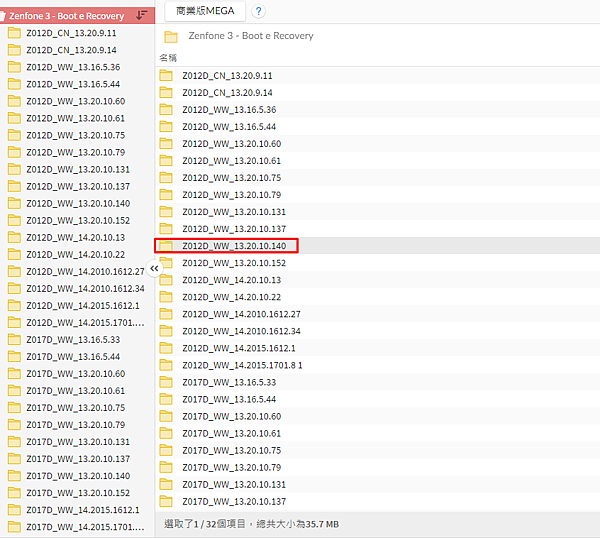Image resolution: width=600 pixels, height=538 pixels.
Task: Open Z012D_WW_13.16.5.44 in sidebar tree
Action: [x=73, y=84]
